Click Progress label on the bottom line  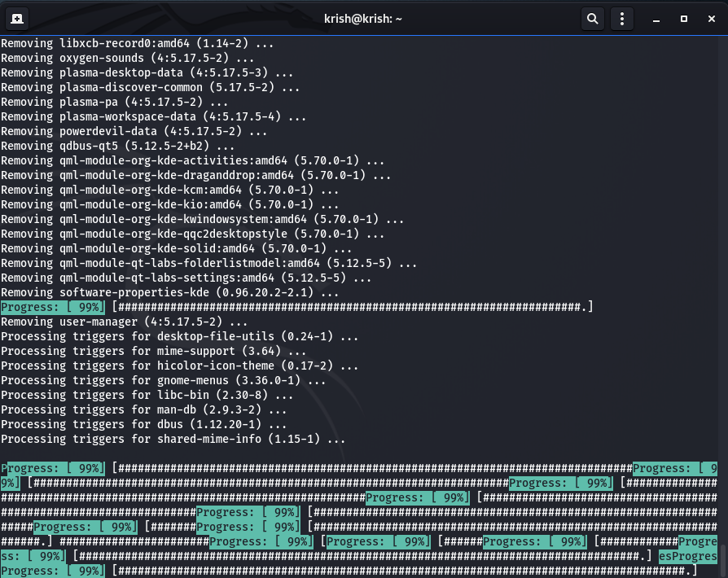pos(54,571)
